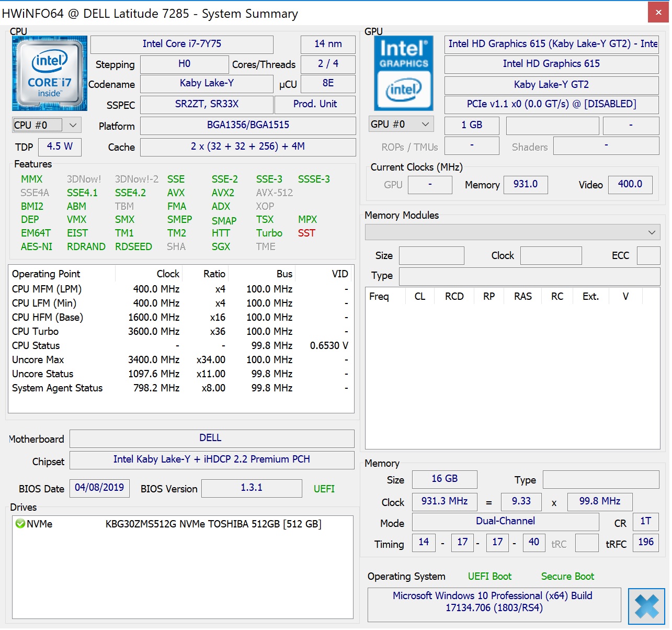Click the Prod. Unit field
Image resolution: width=672 pixels, height=630 pixels.
click(315, 104)
